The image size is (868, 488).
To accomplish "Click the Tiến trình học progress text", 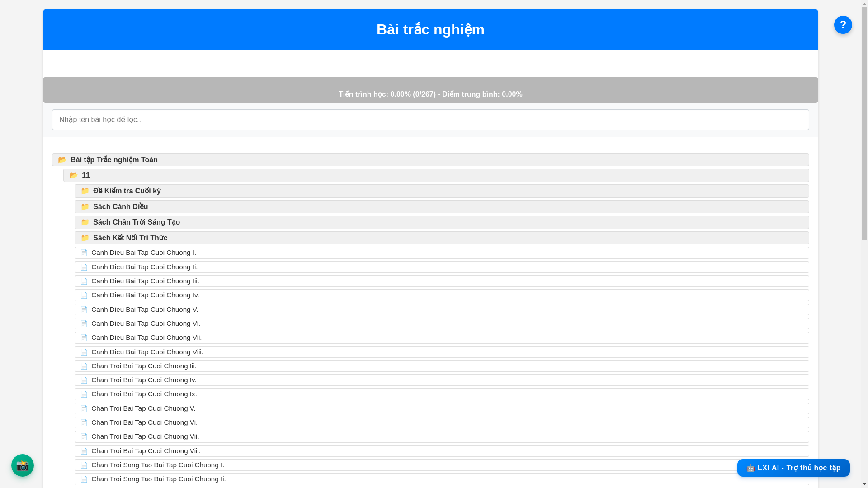I will (x=430, y=94).
